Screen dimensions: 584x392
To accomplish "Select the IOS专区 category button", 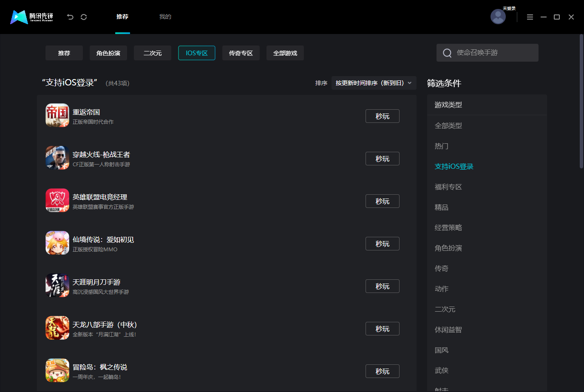I will click(196, 53).
